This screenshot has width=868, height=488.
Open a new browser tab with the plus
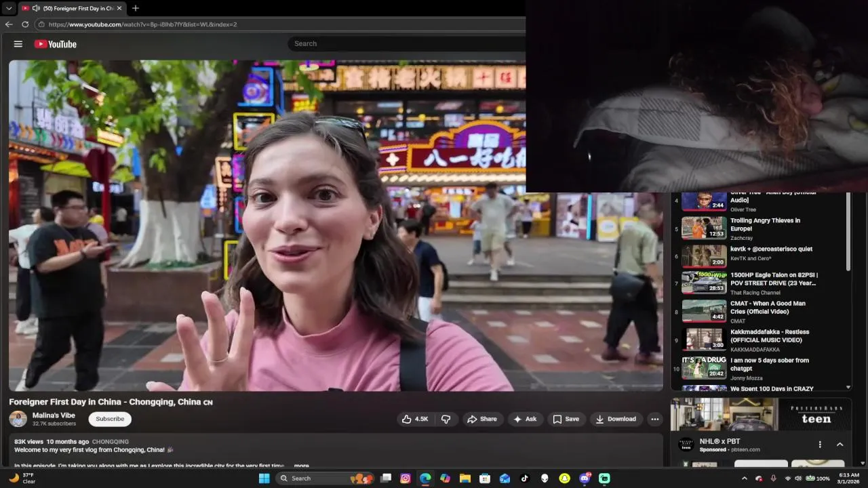click(136, 8)
